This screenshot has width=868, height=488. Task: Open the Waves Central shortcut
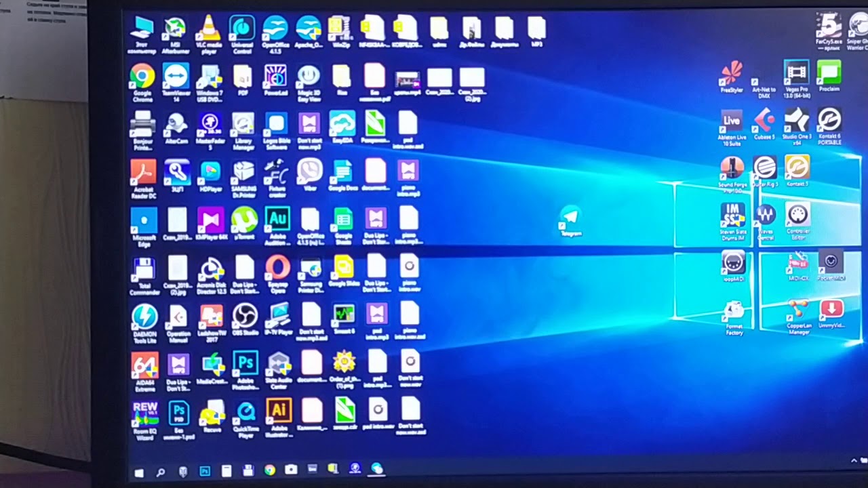766,224
